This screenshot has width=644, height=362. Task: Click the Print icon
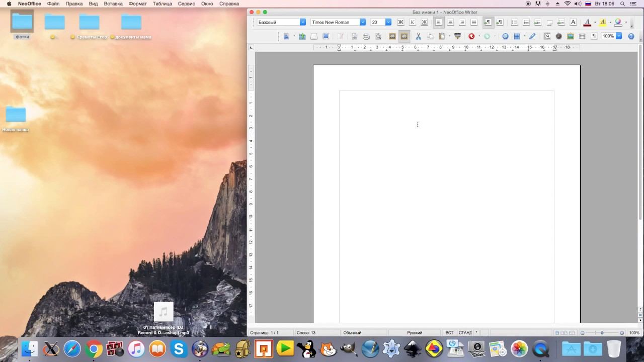click(366, 36)
